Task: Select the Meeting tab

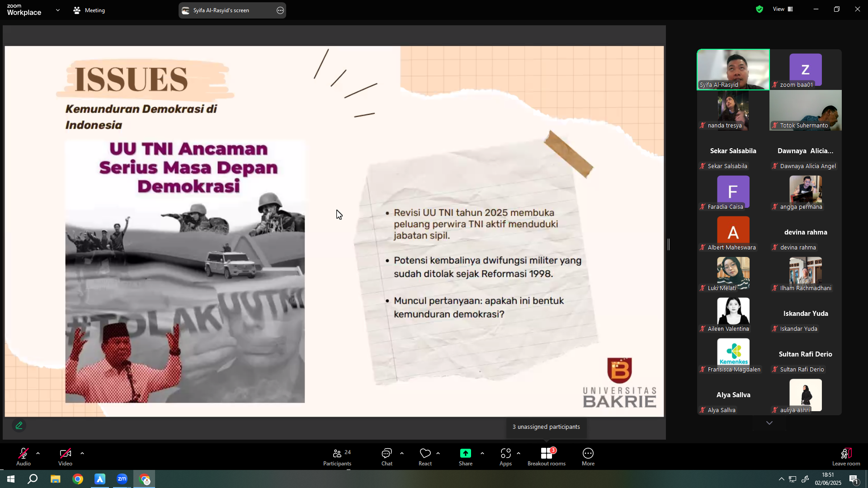Action: (x=90, y=10)
